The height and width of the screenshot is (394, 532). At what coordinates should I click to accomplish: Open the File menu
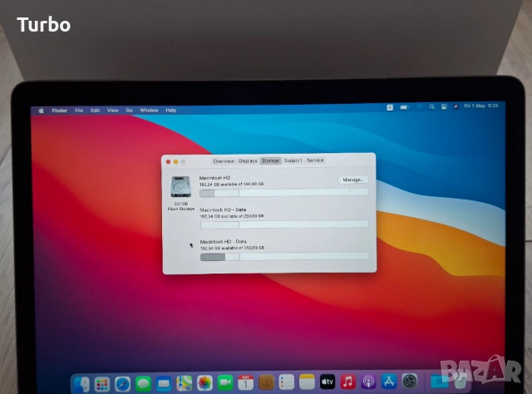[x=79, y=111]
